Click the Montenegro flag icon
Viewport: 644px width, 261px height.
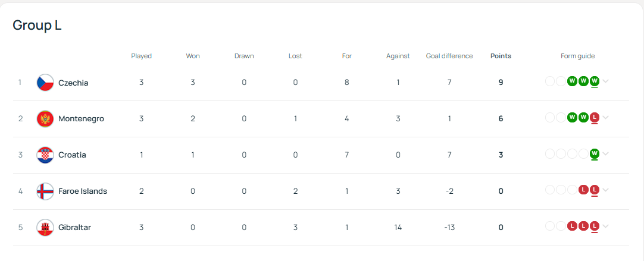click(x=45, y=118)
